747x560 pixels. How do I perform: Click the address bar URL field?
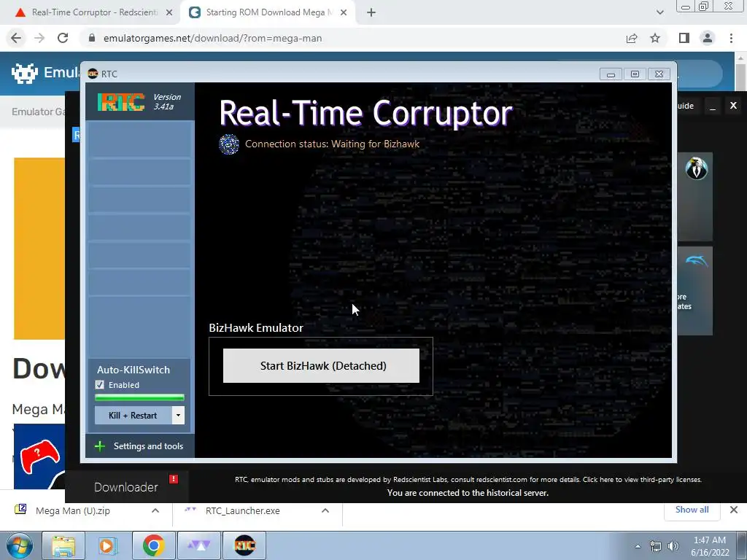(352, 38)
